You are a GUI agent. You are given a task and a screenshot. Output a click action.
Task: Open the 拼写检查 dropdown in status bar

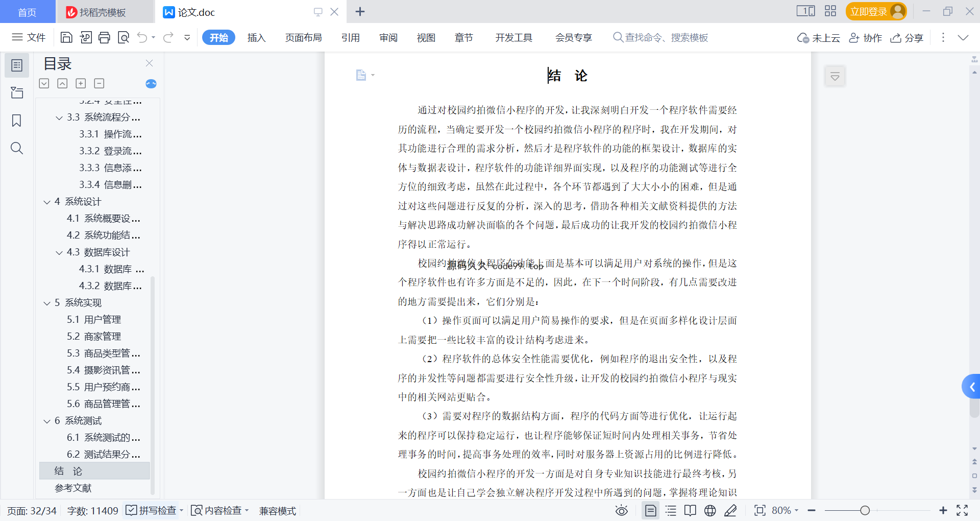click(x=181, y=510)
